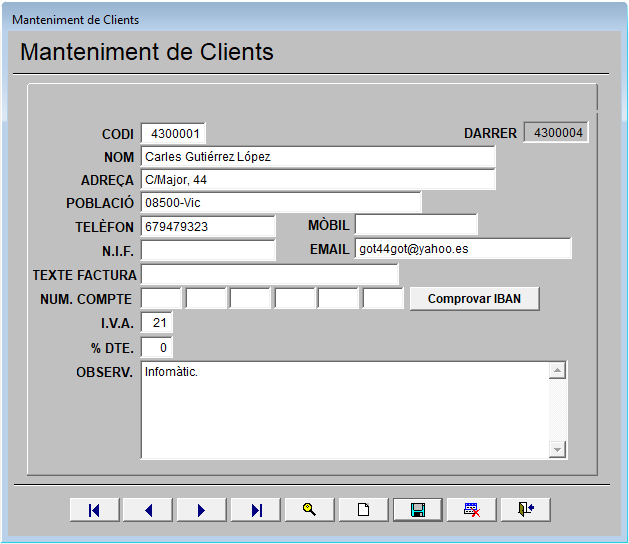
Task: Go to the previous client record
Action: click(x=149, y=510)
